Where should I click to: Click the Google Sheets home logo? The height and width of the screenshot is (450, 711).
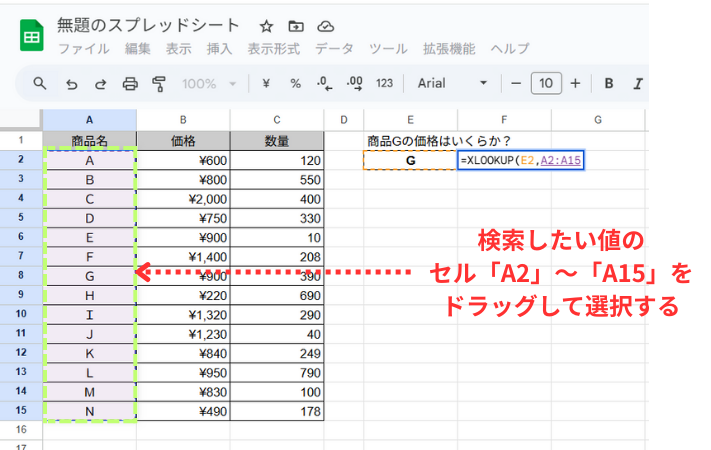pyautogui.click(x=32, y=35)
